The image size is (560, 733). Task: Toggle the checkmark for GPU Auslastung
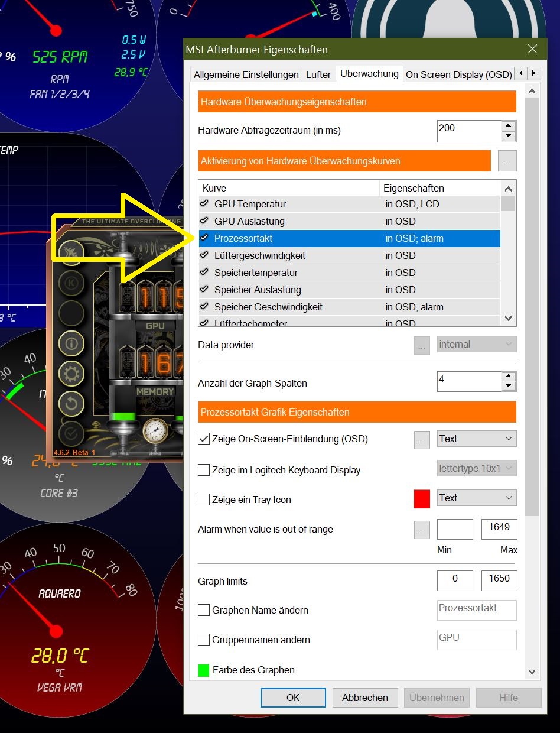pos(204,221)
